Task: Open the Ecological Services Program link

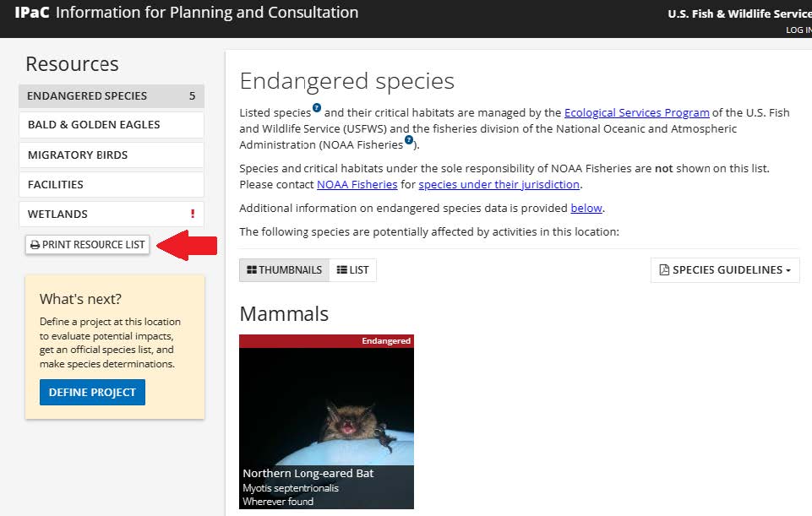Action: click(636, 112)
